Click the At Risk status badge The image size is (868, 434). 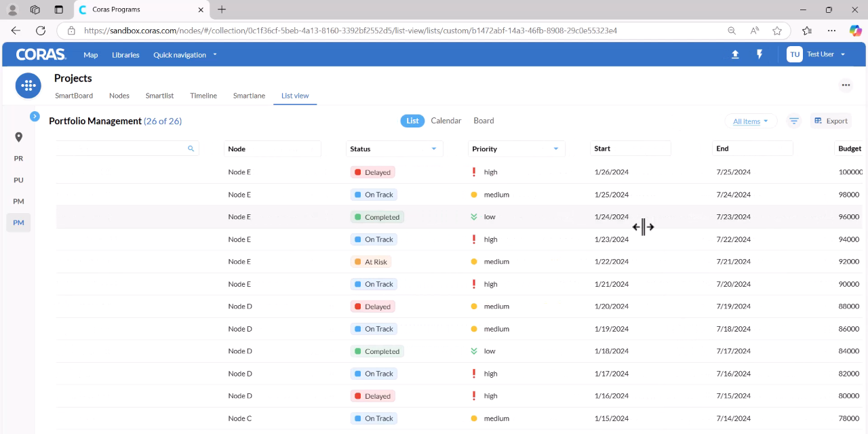(371, 262)
